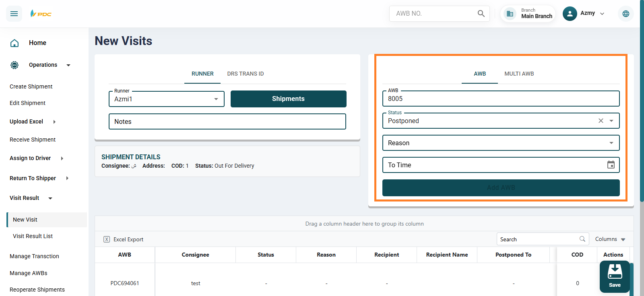Collapse the Visit Result sidebar section
Image resolution: width=644 pixels, height=296 pixels.
(50, 198)
